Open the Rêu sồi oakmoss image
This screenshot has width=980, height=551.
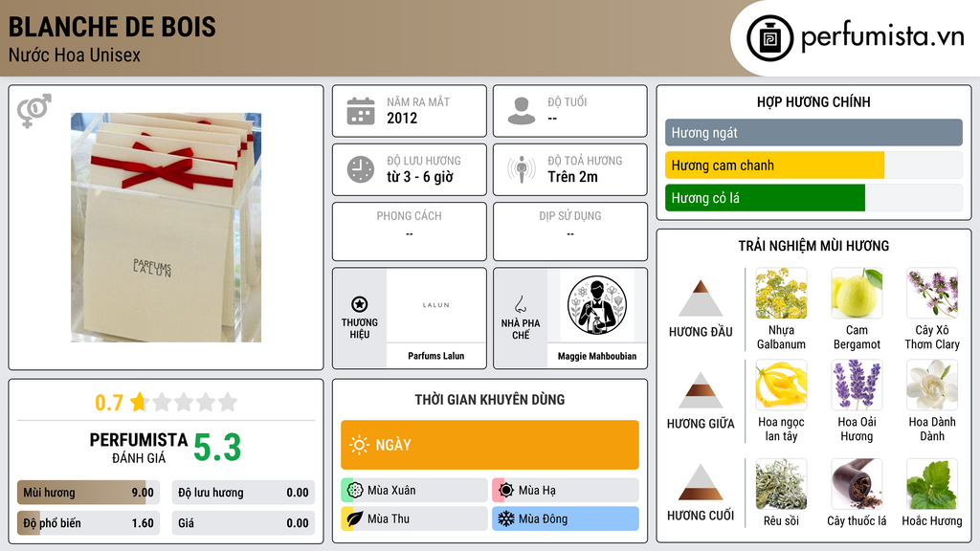(781, 484)
